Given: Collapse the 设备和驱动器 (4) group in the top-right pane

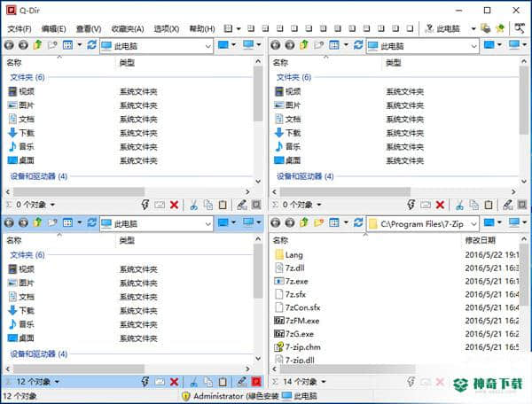Looking at the screenshot, I should 305,176.
